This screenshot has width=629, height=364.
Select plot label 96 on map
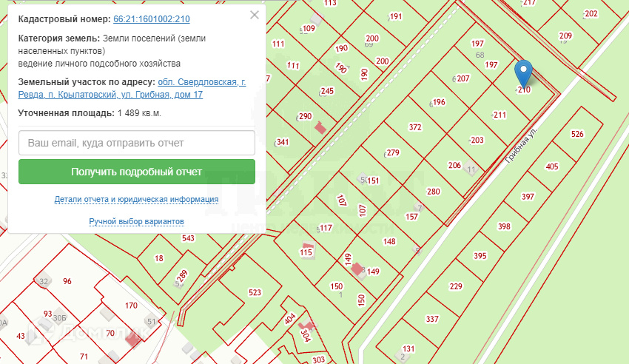pyautogui.click(x=67, y=281)
